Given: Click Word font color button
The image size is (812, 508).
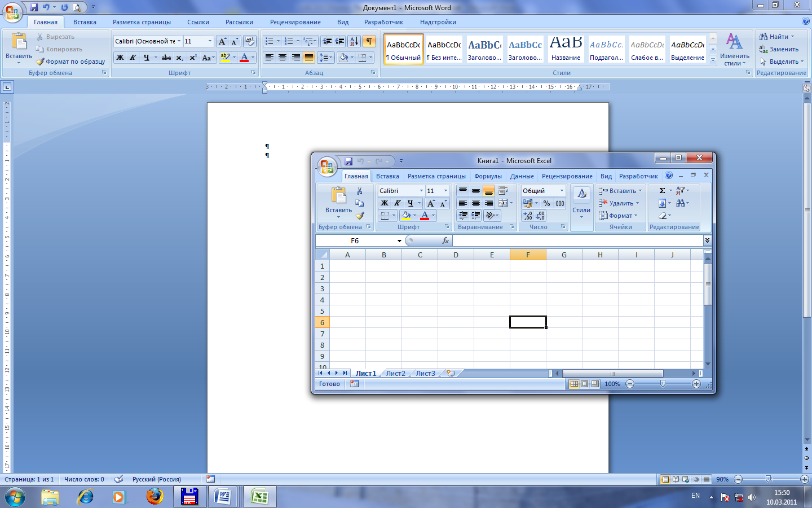Looking at the screenshot, I should pos(244,58).
